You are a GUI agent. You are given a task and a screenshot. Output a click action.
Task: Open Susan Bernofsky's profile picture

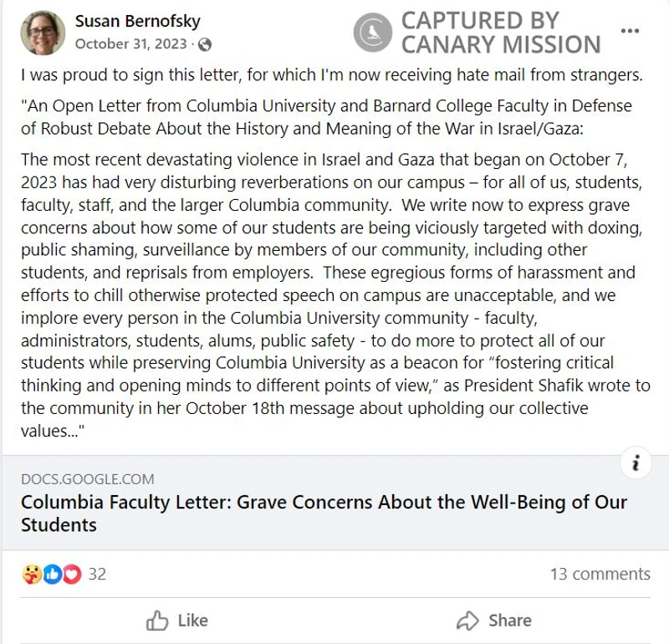(x=43, y=33)
